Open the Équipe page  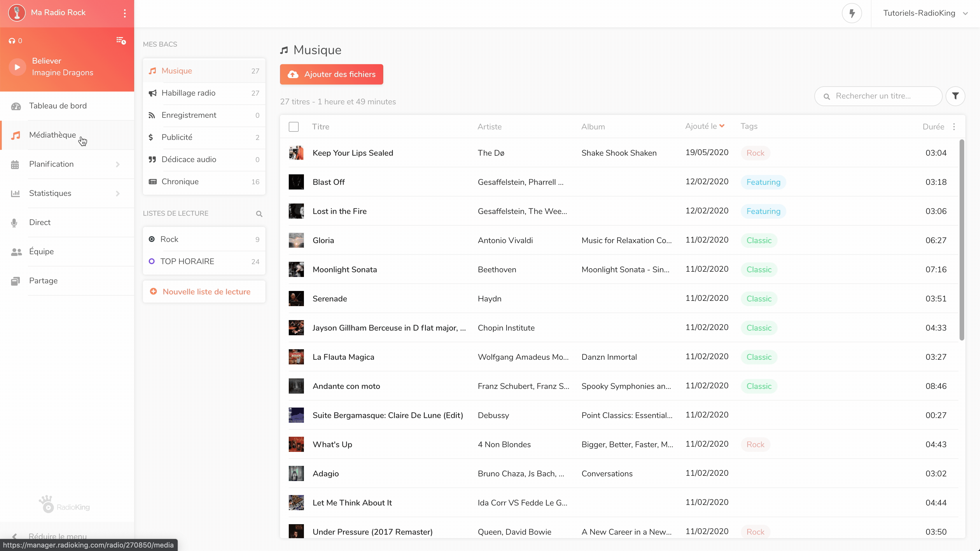coord(67,251)
